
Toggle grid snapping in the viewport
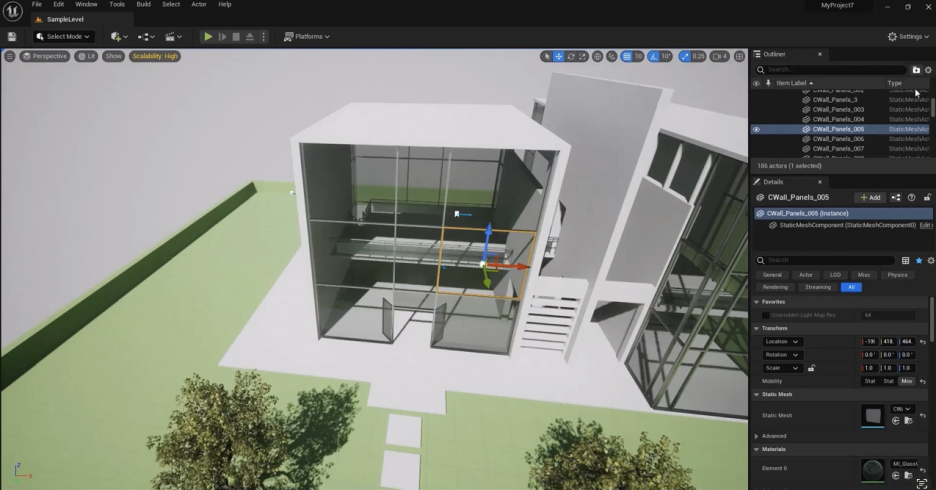coord(626,56)
